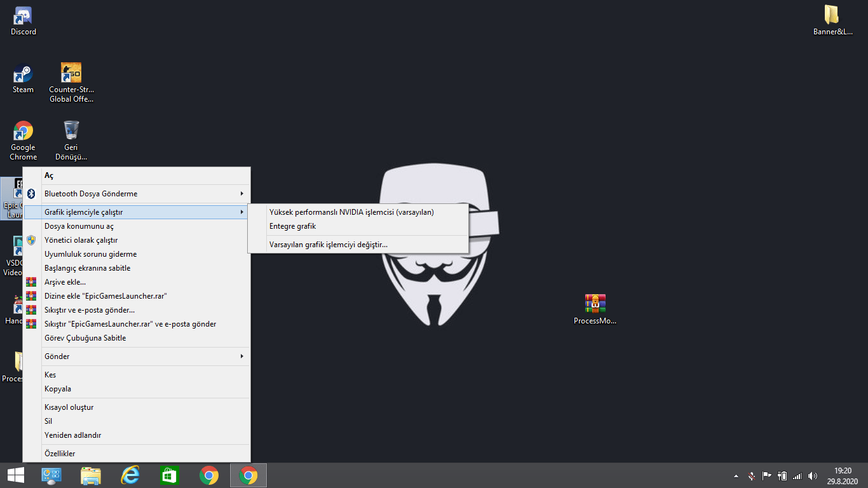
Task: Choose Entegre grafik in the submenu
Action: 358,226
